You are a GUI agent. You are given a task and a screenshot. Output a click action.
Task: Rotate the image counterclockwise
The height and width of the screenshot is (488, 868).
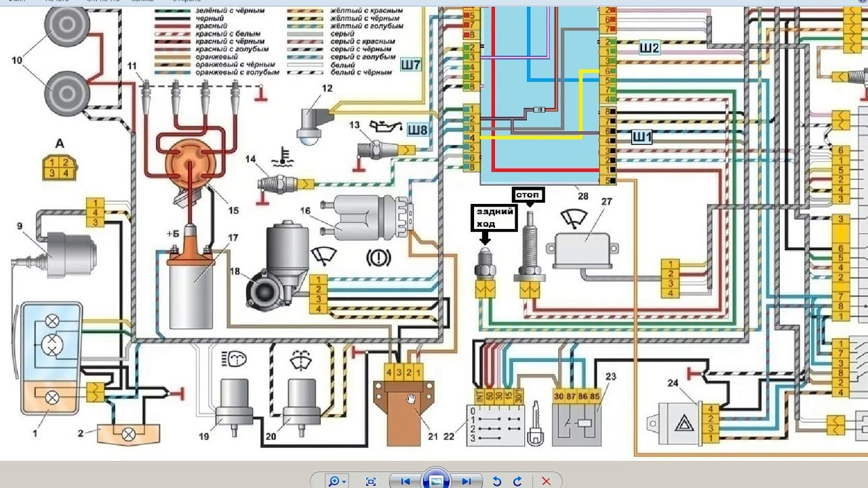497,481
